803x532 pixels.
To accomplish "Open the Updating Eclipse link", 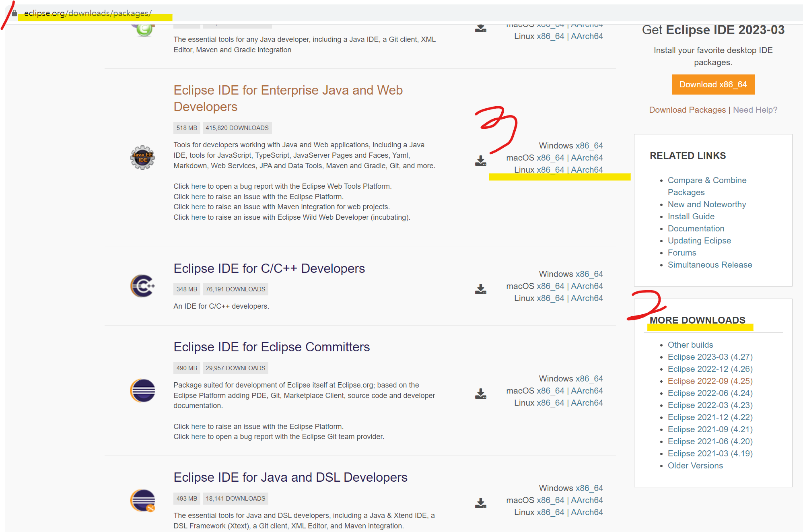I will (x=699, y=241).
